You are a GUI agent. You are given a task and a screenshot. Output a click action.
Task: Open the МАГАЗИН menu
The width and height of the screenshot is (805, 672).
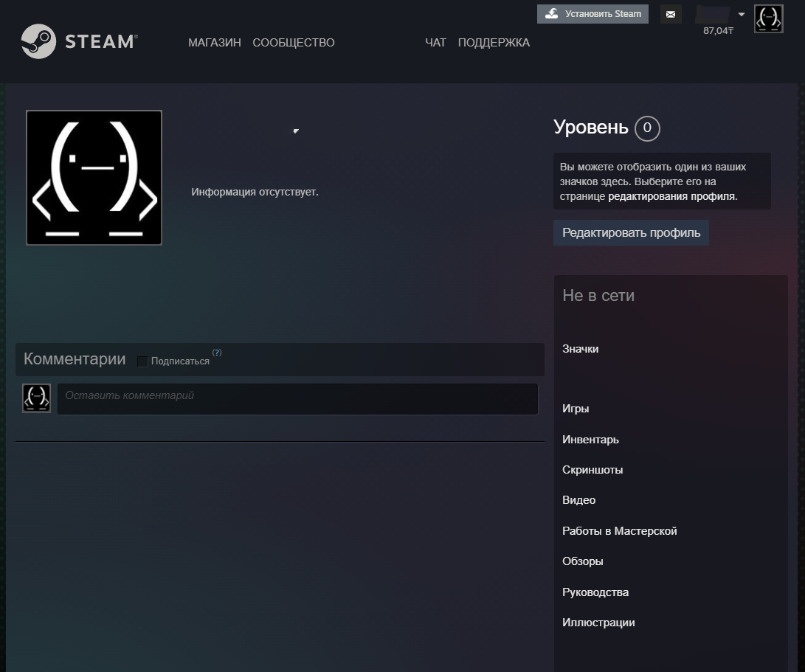215,43
